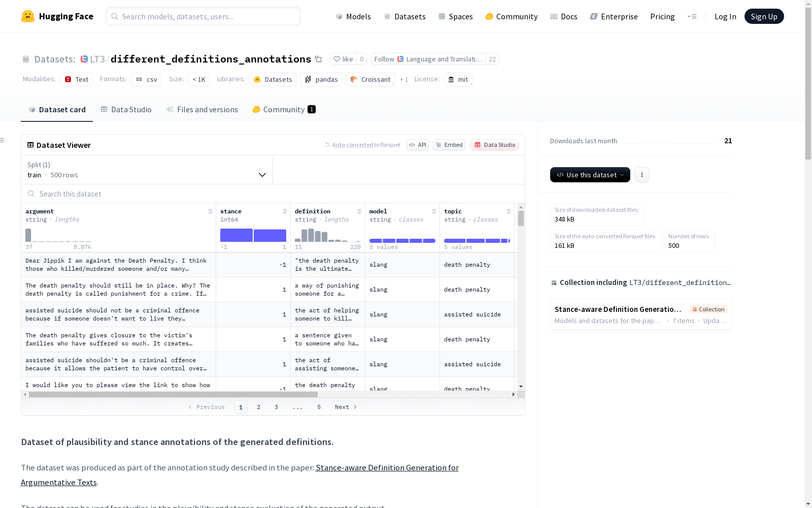Sort the model column
The image size is (812, 508).
434,211
